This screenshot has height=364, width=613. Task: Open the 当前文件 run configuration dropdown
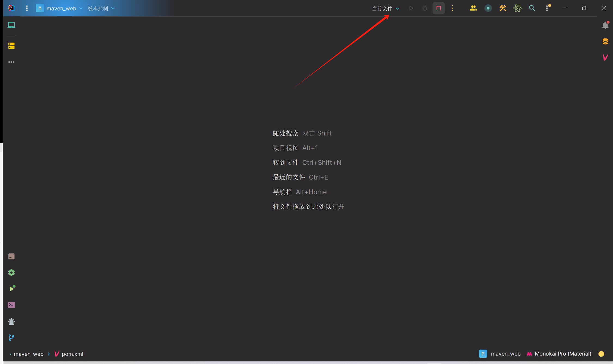pos(386,8)
